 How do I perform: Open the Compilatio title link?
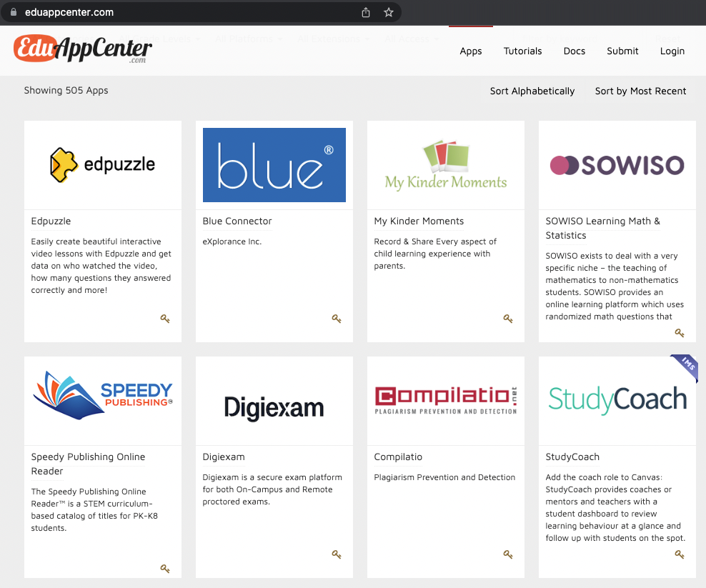398,457
